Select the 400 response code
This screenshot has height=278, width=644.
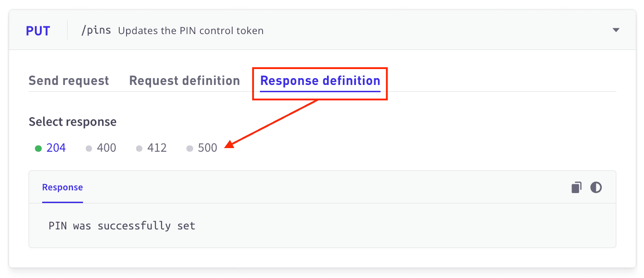pyautogui.click(x=108, y=148)
